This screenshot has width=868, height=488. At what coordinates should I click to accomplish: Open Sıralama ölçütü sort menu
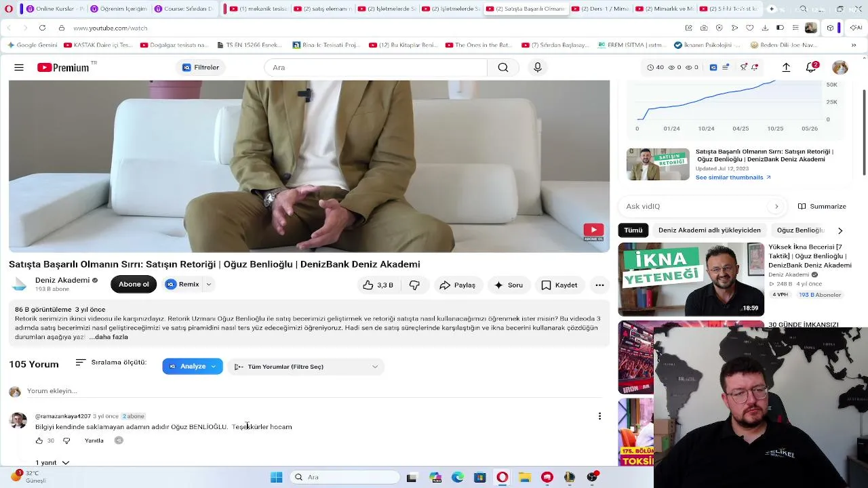point(111,363)
